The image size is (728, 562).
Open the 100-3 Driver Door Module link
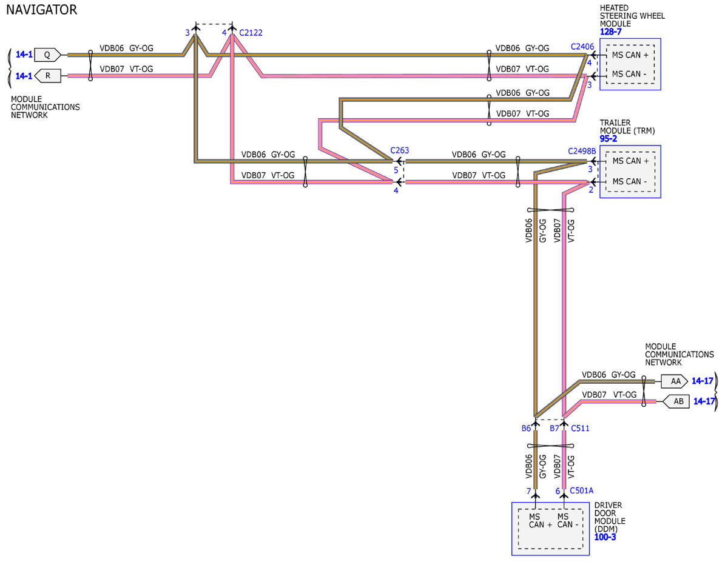[x=605, y=537]
